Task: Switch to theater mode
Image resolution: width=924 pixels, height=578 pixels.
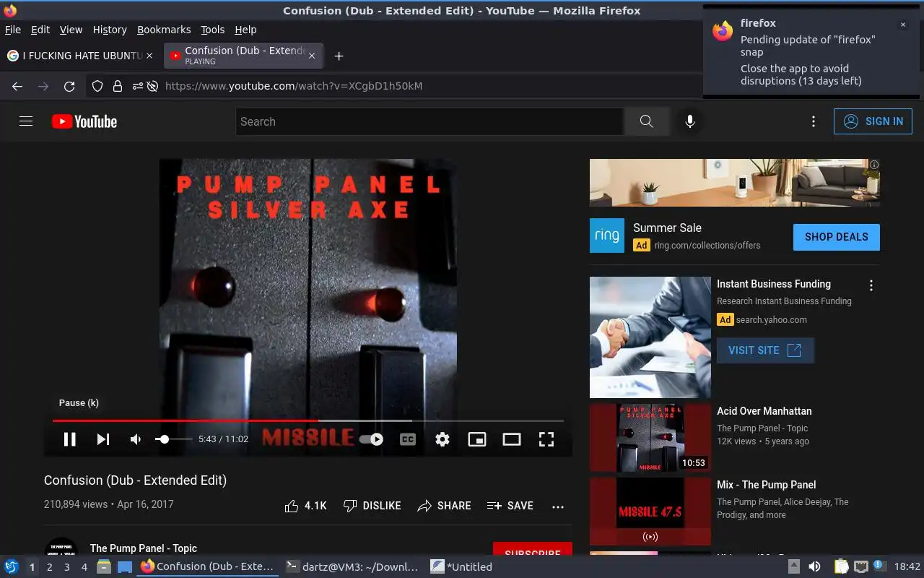Action: click(512, 439)
